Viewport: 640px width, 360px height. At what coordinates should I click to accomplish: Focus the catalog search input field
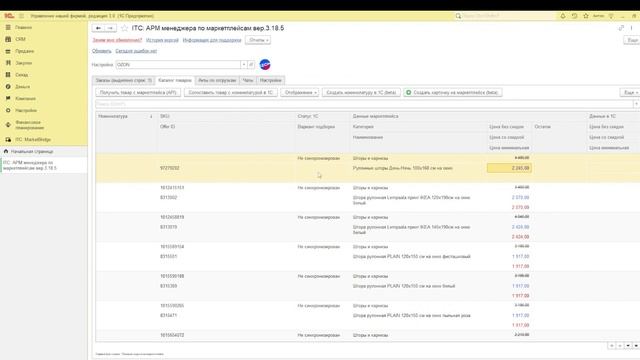(364, 104)
